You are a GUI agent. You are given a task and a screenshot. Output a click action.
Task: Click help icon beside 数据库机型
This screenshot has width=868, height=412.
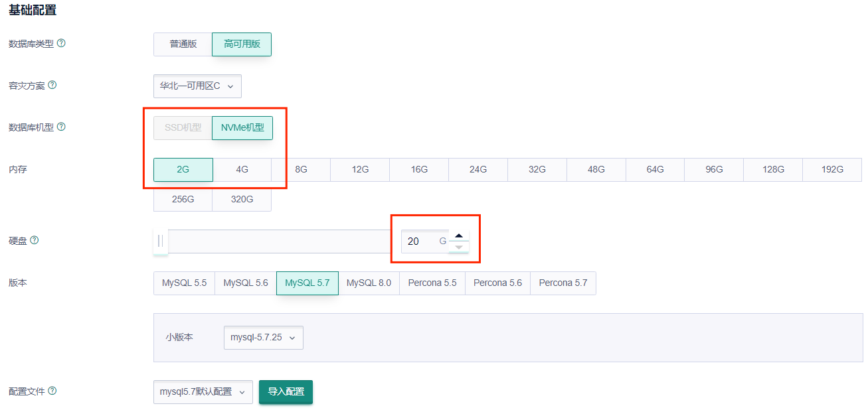[61, 127]
